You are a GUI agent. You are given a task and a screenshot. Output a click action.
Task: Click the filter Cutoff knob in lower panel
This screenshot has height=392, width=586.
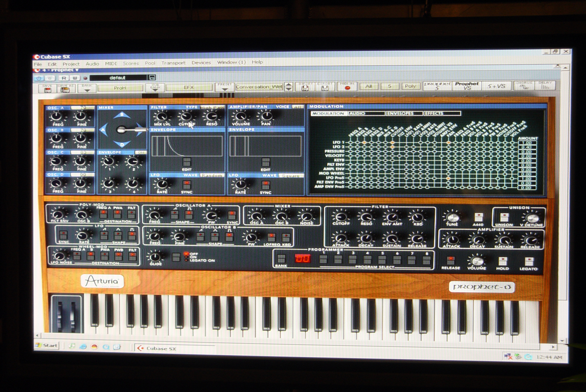[x=340, y=217]
